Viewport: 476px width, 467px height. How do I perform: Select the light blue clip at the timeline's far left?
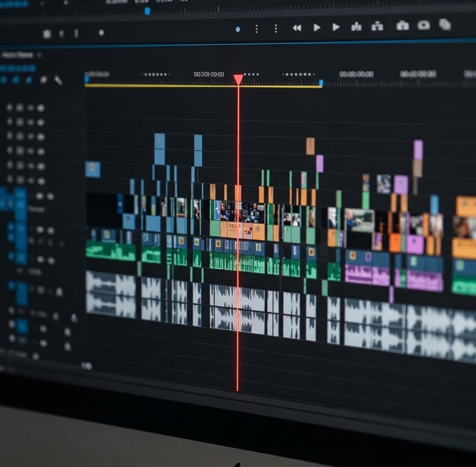92,169
